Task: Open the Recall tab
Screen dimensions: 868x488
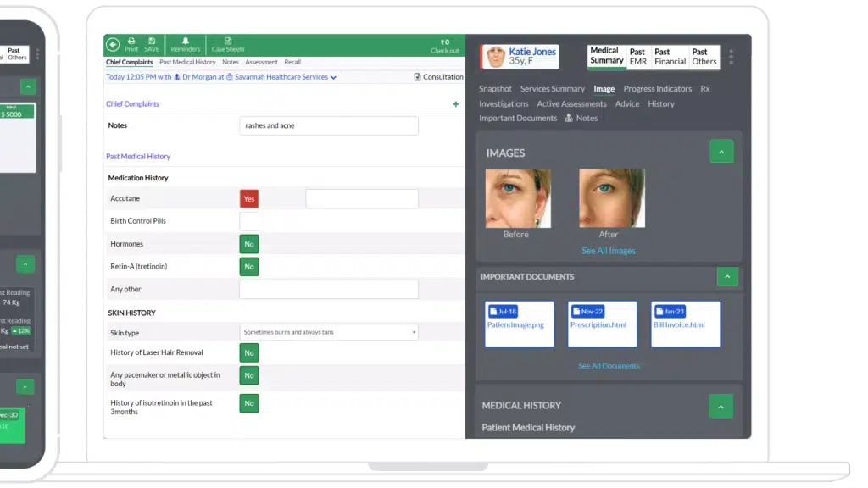Action: (x=292, y=62)
